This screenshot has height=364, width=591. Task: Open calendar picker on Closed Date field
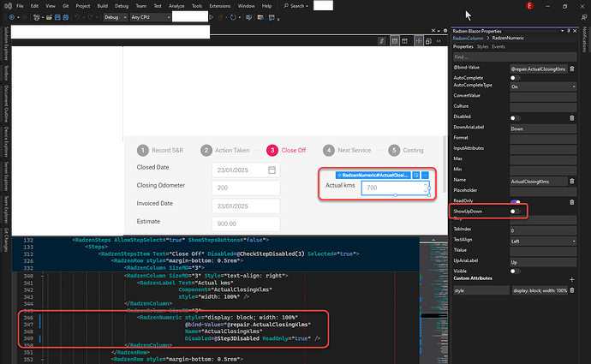(272, 170)
